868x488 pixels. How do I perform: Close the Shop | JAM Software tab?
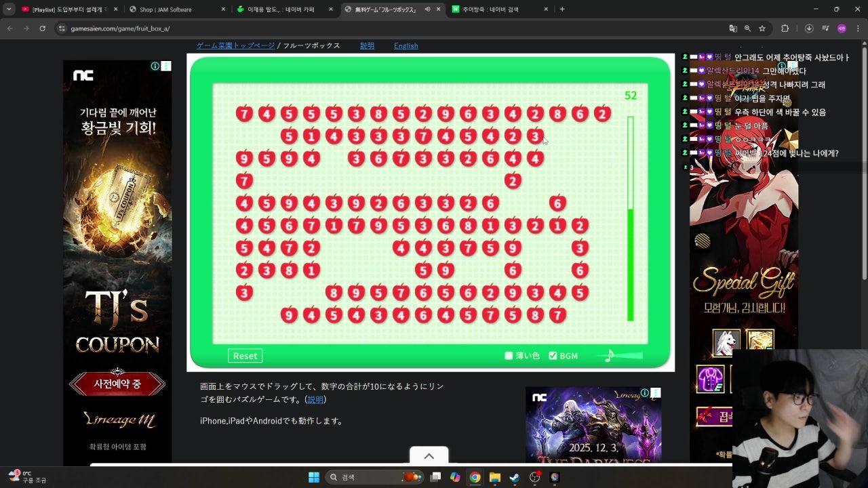tap(223, 9)
